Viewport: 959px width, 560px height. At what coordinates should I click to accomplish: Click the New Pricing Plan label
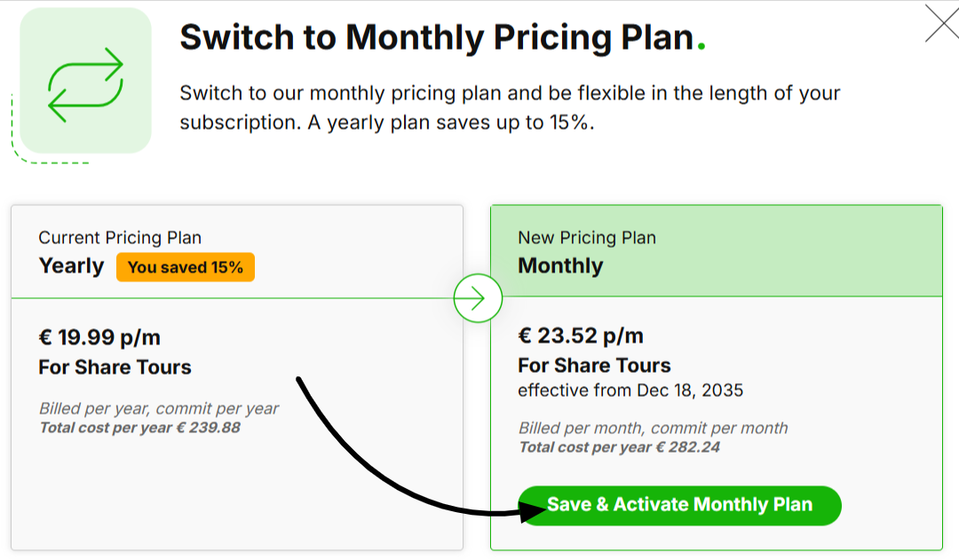587,238
